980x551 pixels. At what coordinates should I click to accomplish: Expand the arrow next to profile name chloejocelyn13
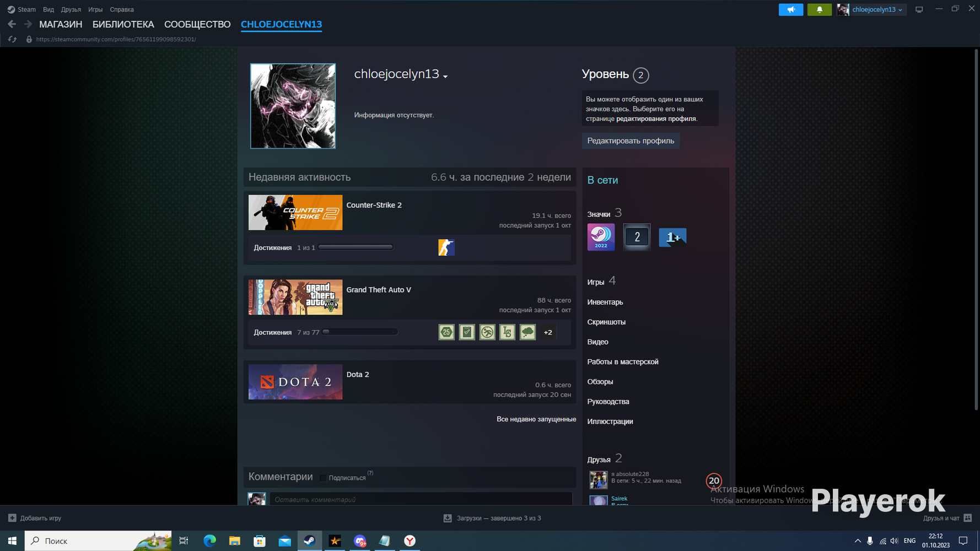[x=445, y=77]
